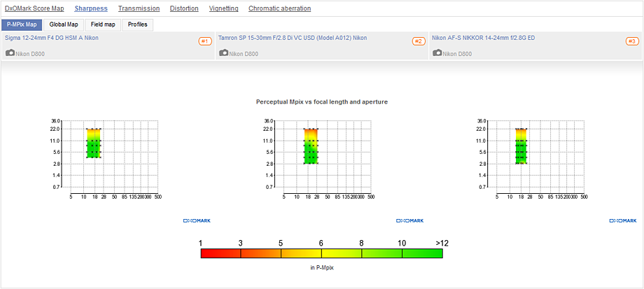Image resolution: width=644 pixels, height=289 pixels.
Task: Click DxOMark logo under the middle chart
Action: [x=410, y=220]
